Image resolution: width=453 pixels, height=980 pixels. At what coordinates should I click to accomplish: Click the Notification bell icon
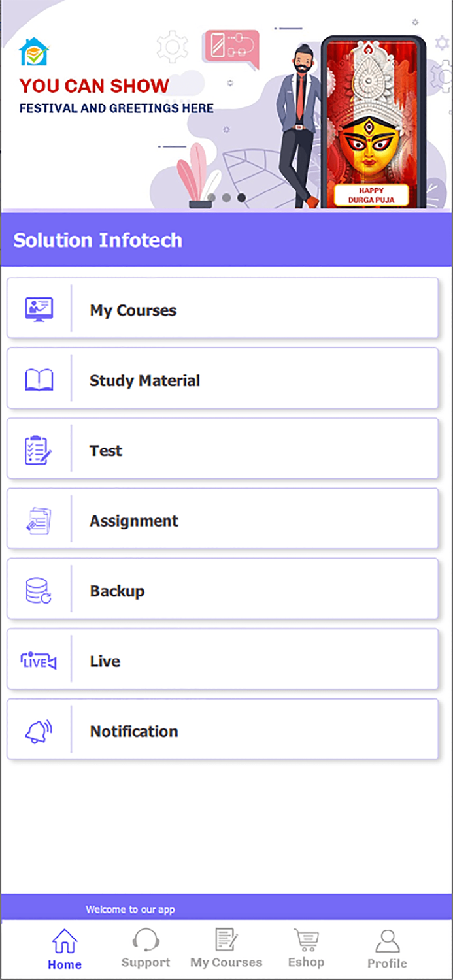[39, 731]
